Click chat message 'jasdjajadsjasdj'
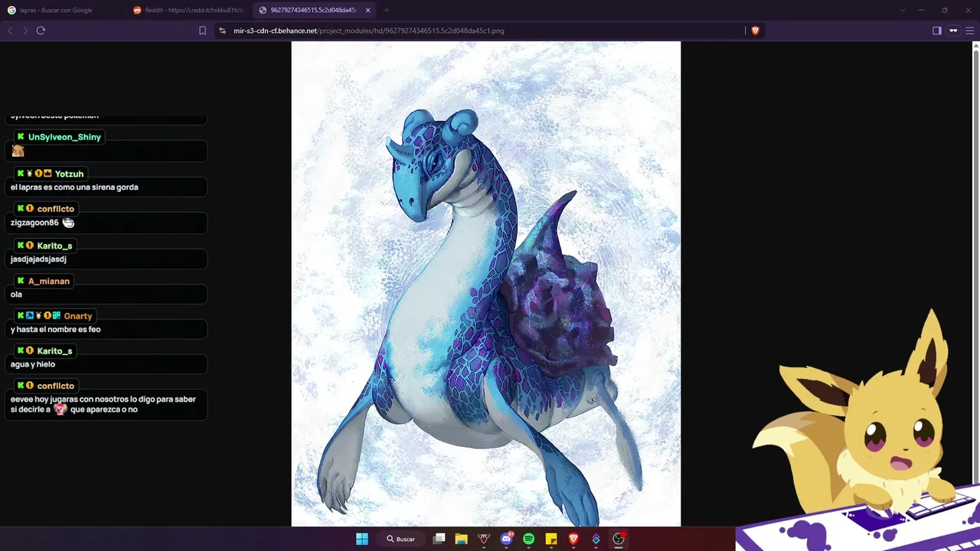980x551 pixels. [x=38, y=259]
